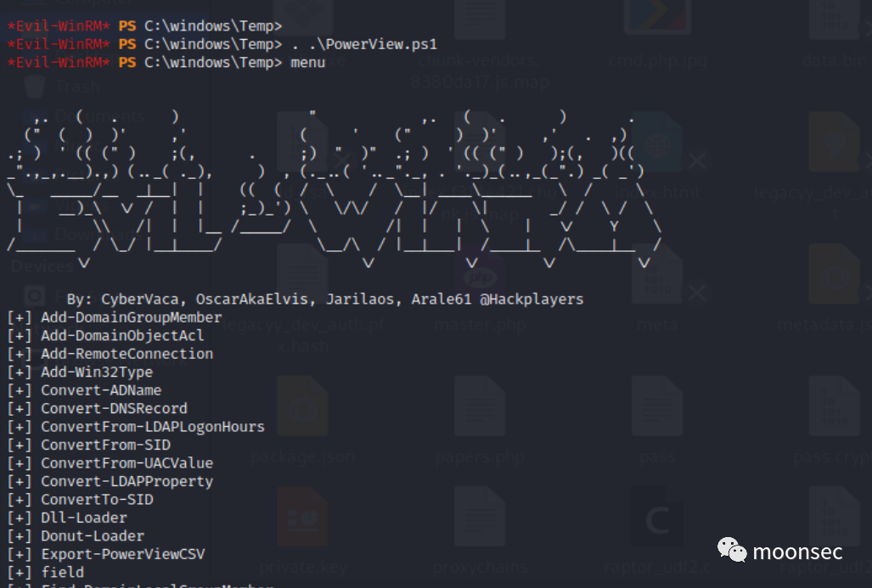Select the private.key file icon behind terminal

pos(302,517)
